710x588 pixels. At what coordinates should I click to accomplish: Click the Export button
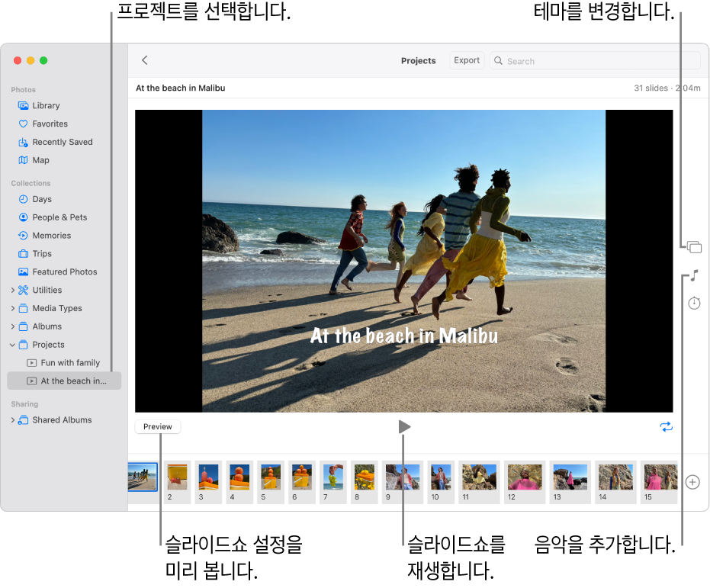click(x=467, y=60)
